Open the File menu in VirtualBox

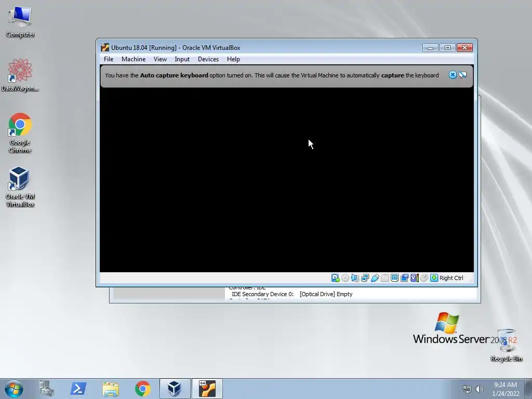click(109, 59)
